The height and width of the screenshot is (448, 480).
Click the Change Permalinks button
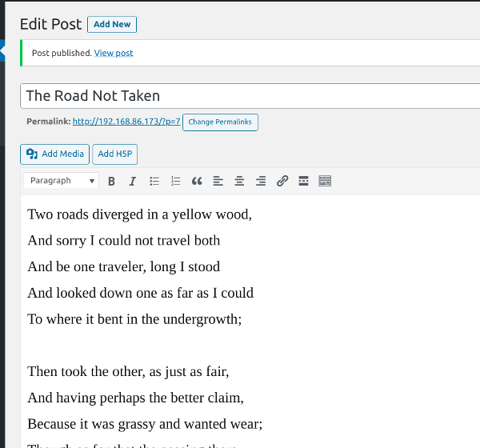pos(220,122)
